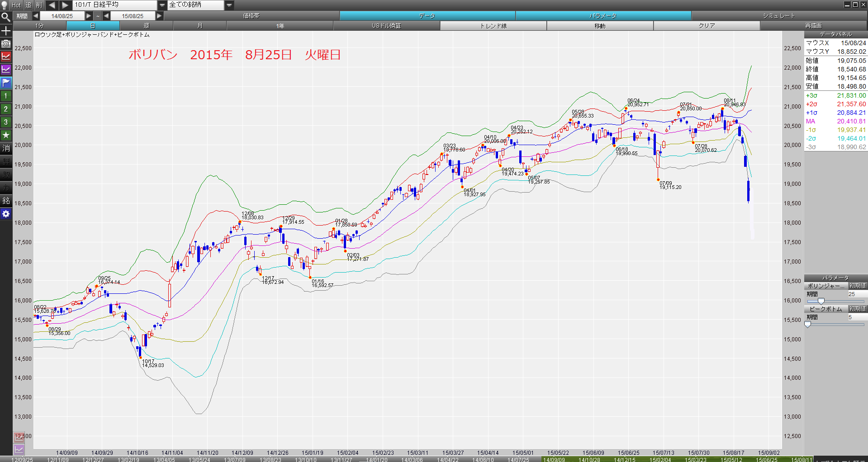Click the green star favorites icon
This screenshot has height=462, width=868.
(x=6, y=135)
